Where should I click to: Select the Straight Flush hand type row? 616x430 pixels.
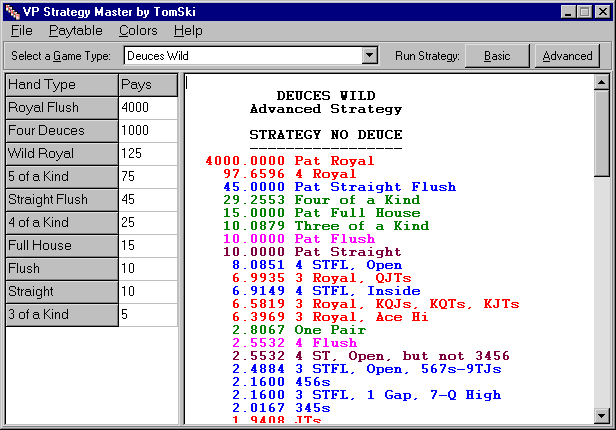(62, 200)
